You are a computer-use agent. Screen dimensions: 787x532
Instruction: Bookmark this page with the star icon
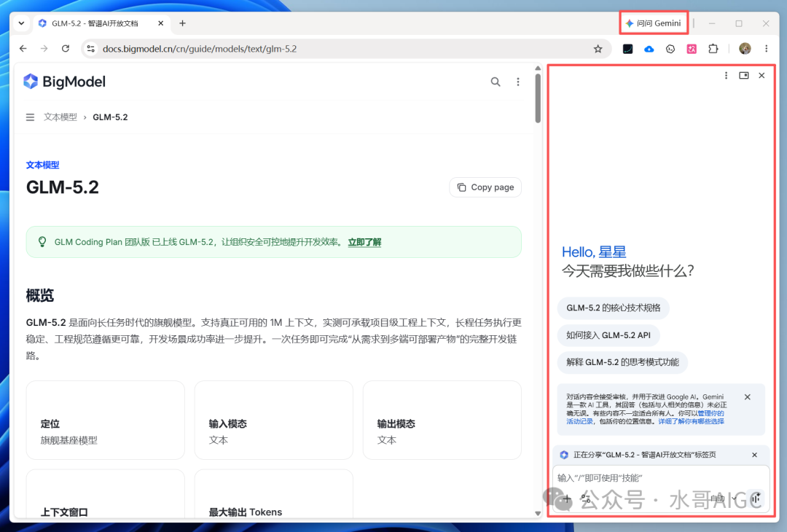pyautogui.click(x=598, y=49)
